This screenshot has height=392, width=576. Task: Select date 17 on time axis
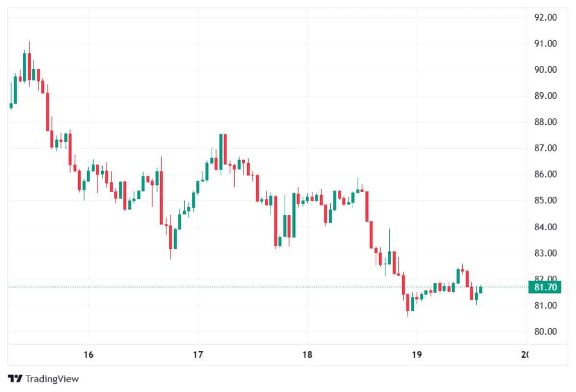point(197,355)
